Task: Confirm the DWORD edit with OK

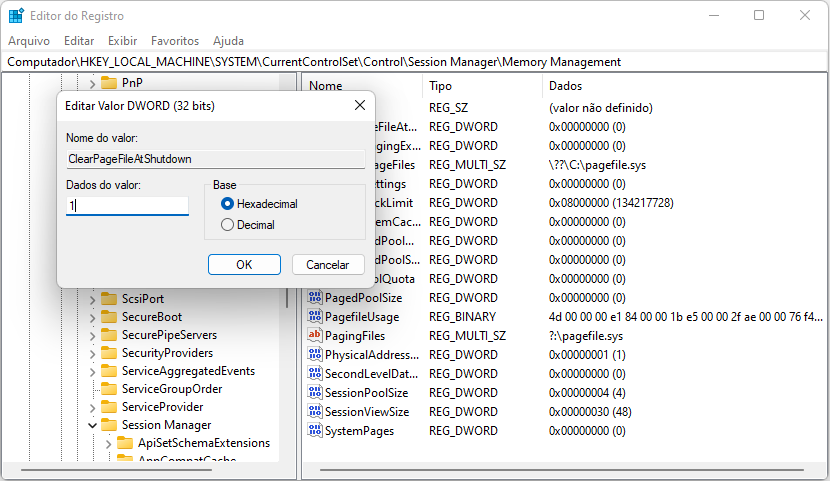Action: (244, 265)
